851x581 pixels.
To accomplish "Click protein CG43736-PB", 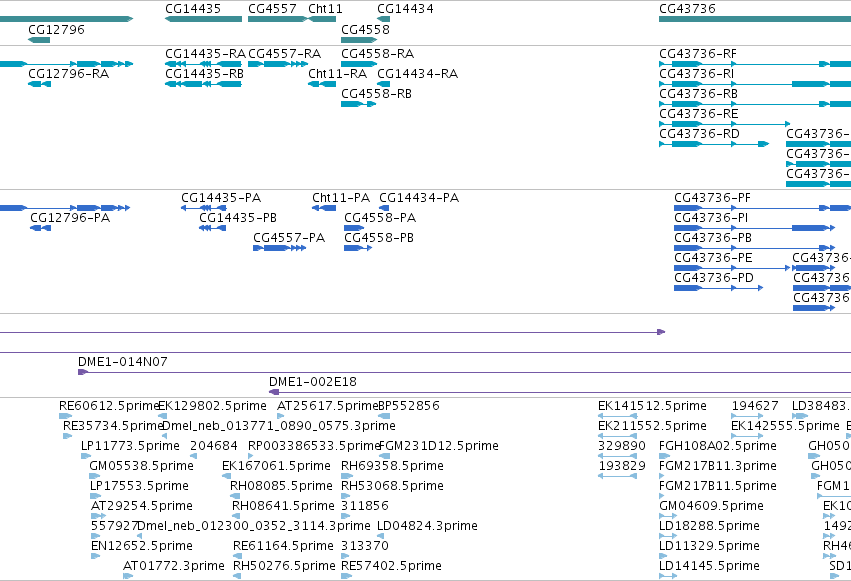I will click(x=713, y=238).
